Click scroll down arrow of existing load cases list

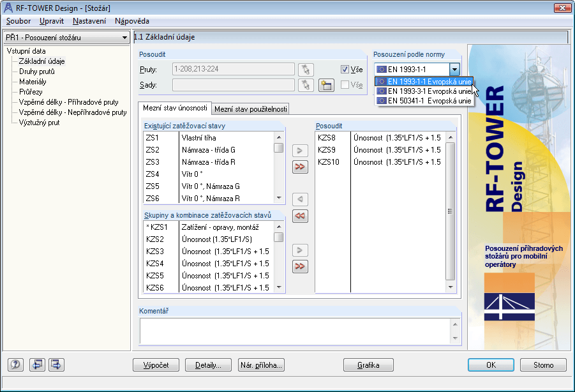(x=279, y=198)
